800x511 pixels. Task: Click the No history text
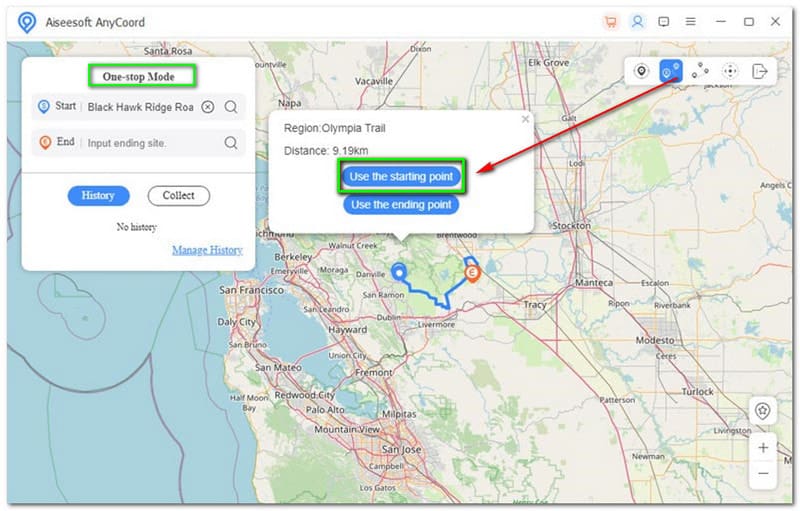(x=136, y=227)
